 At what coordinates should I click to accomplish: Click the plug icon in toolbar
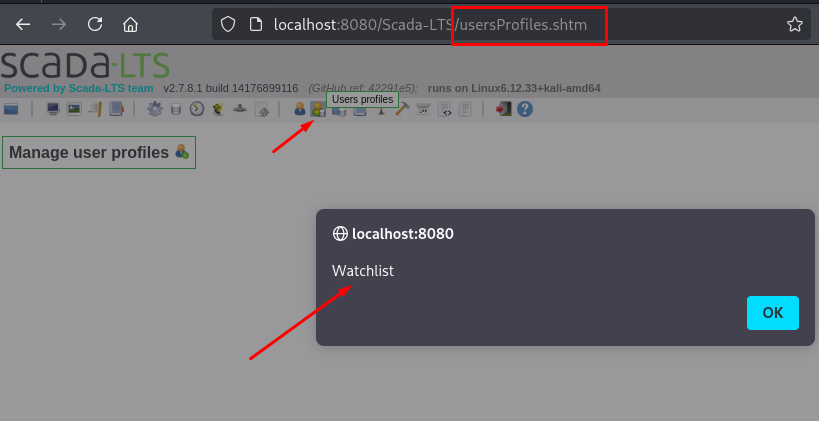coord(218,109)
